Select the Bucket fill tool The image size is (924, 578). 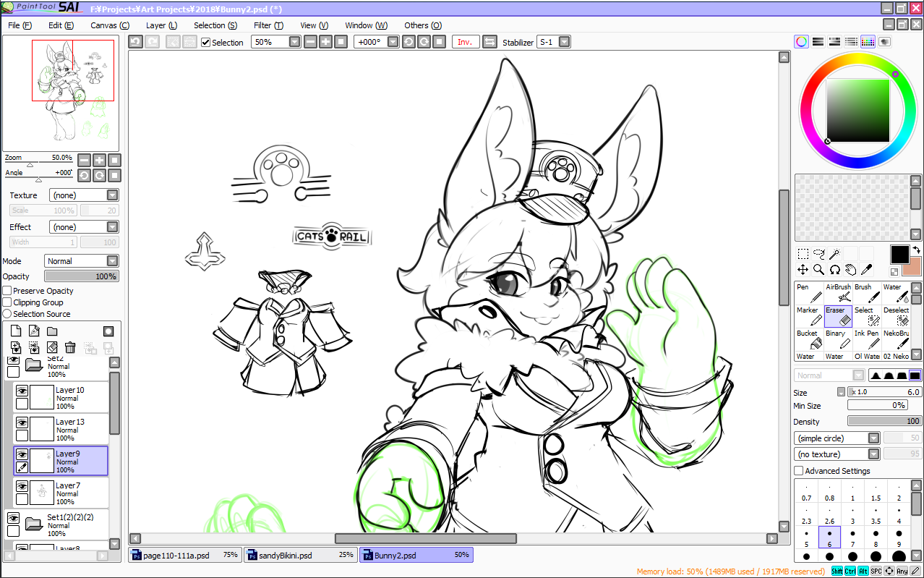[x=809, y=339]
